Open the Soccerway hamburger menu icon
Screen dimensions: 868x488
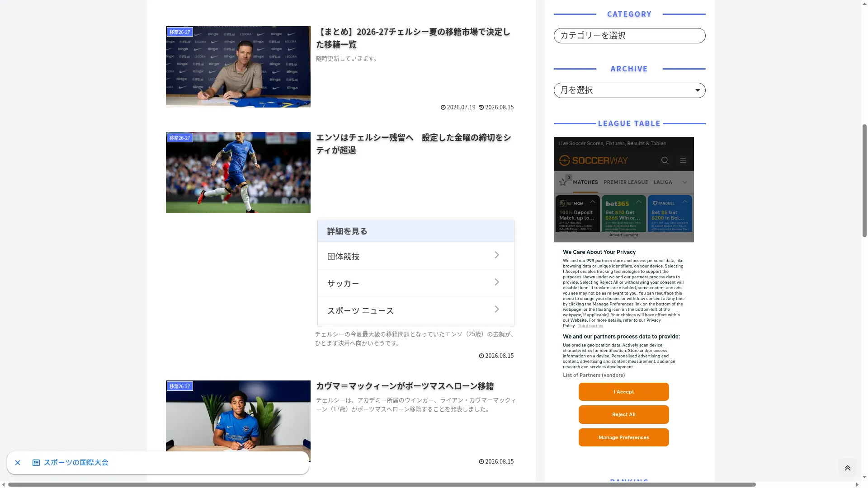(x=683, y=160)
